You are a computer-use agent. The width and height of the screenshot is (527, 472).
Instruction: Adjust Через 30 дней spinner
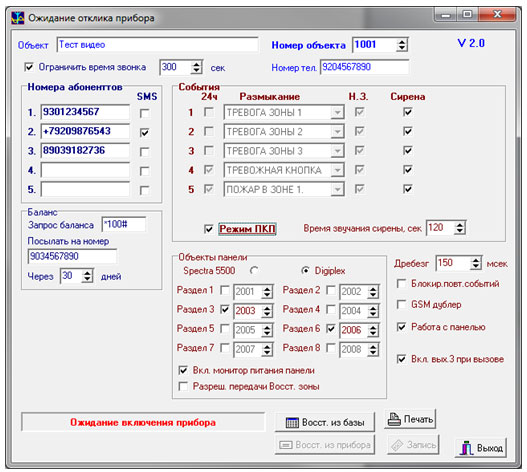(87, 276)
